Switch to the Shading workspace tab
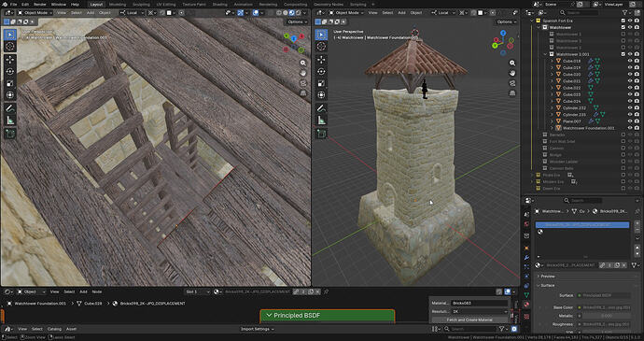Image resolution: width=644 pixels, height=341 pixels. pyautogui.click(x=220, y=4)
